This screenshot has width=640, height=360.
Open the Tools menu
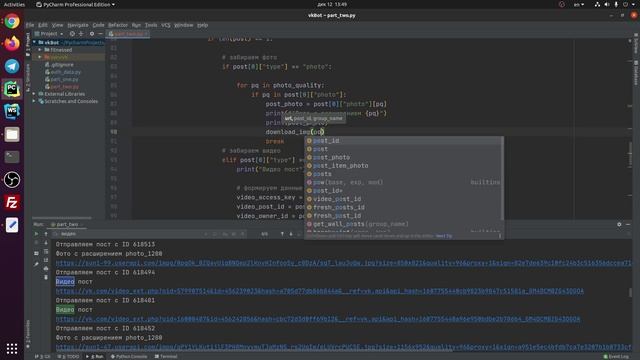(151, 25)
